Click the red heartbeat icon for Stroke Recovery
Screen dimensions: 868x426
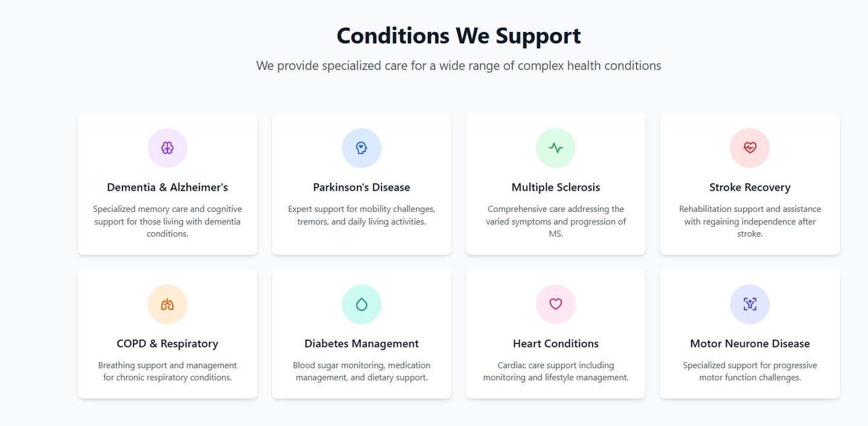tap(750, 148)
